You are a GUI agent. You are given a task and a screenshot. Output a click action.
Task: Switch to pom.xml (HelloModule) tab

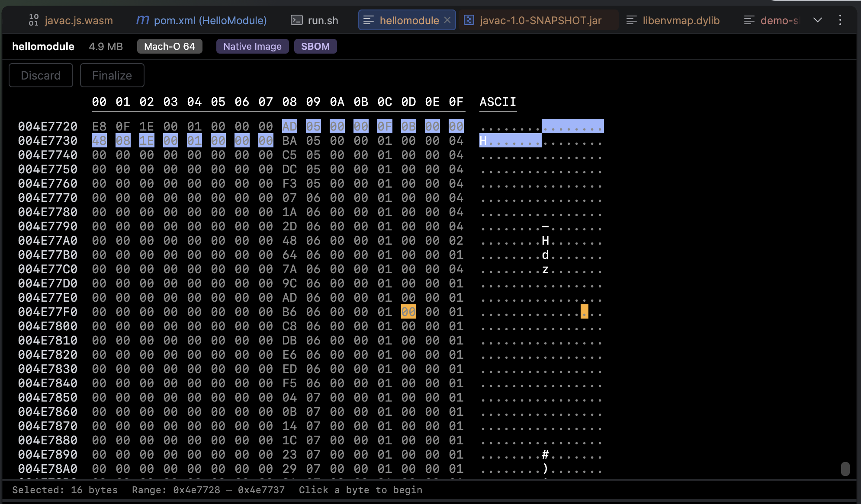(201, 20)
